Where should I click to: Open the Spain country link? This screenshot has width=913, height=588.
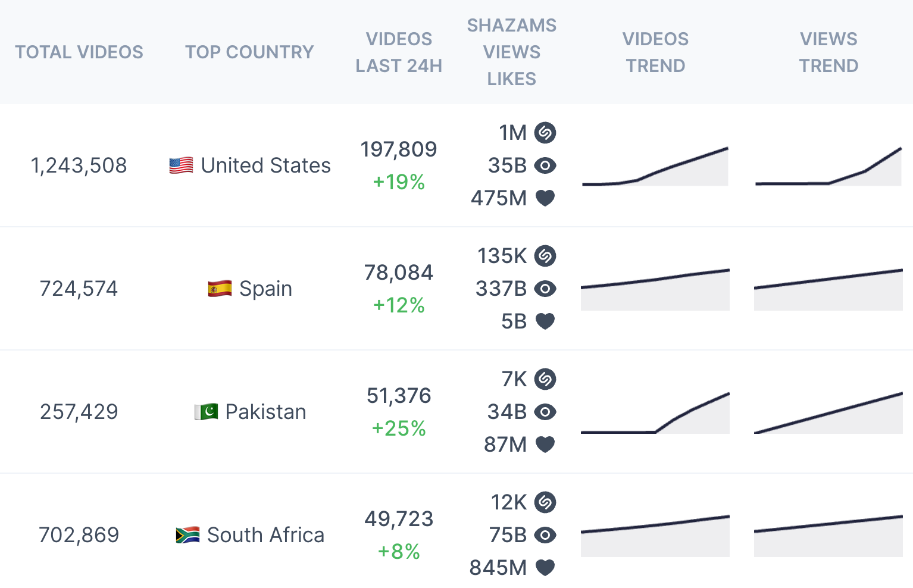(x=265, y=289)
